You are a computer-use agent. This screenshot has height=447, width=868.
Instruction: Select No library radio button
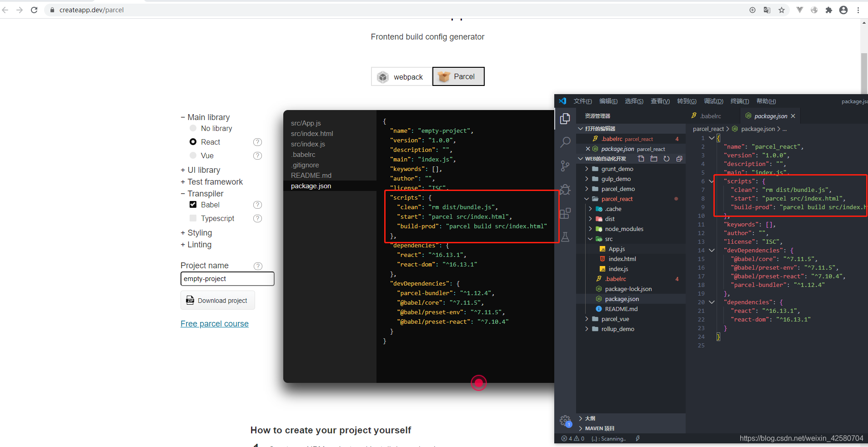(193, 128)
